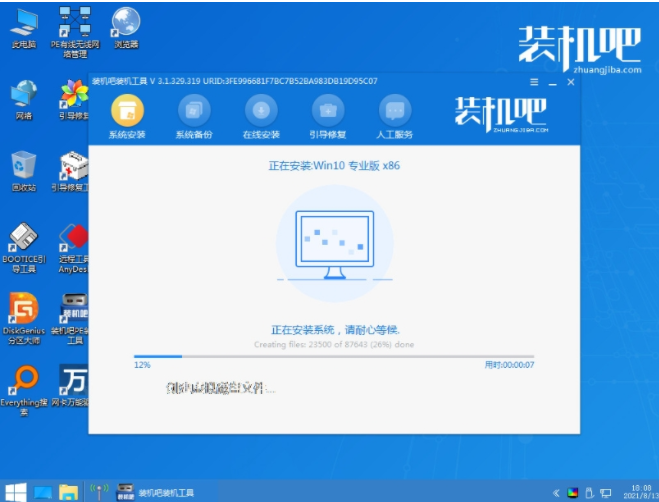659x502 pixels.
Task: Close the 装机吧装机工具 window
Action: [571, 82]
